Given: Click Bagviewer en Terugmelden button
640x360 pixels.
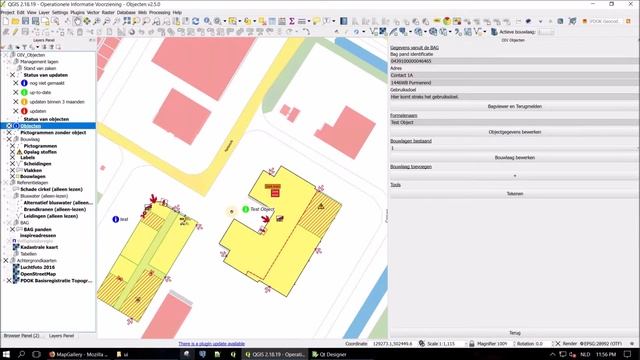Looking at the screenshot, I should (514, 107).
